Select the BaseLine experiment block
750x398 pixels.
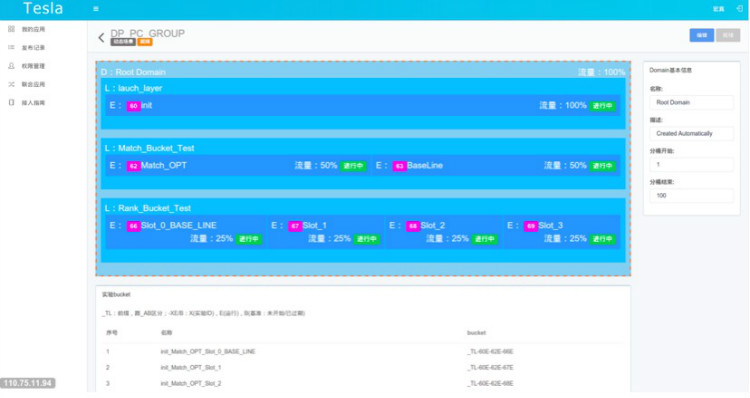tap(496, 166)
